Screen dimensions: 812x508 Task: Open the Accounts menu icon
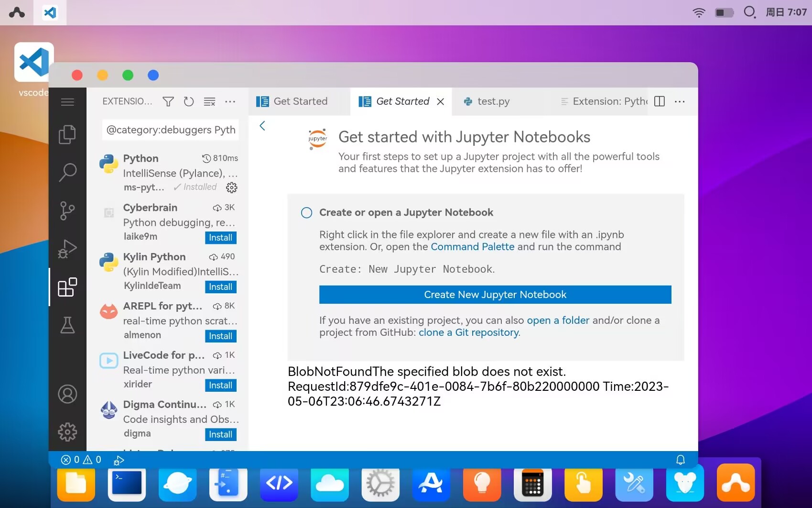coord(67,394)
